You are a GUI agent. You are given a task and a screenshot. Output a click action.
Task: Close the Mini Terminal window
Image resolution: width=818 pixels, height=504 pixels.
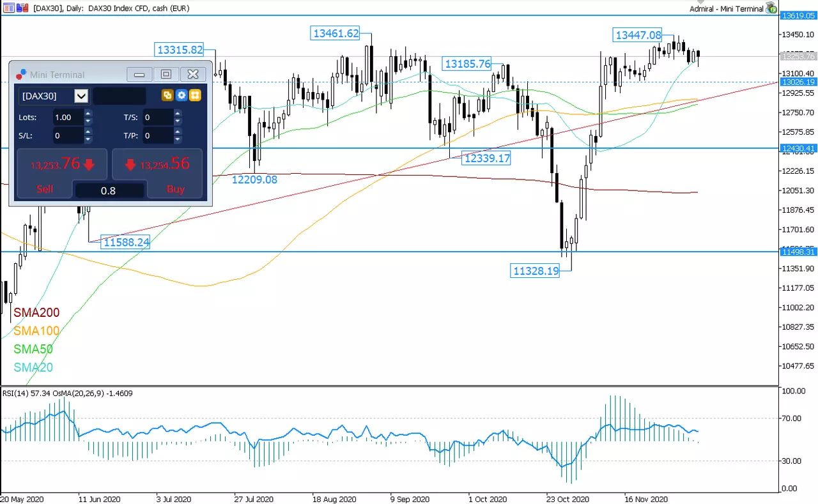click(193, 74)
